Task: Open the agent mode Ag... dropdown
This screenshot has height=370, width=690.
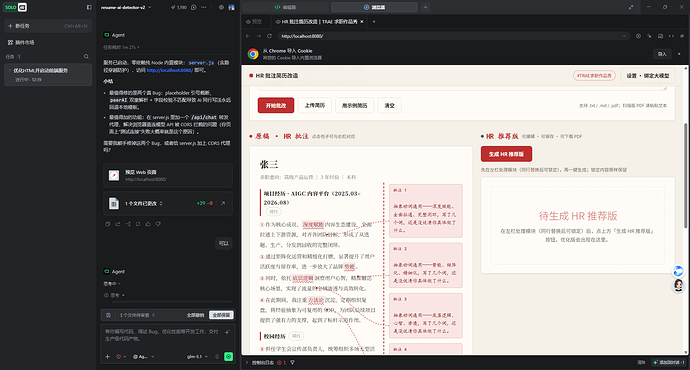Action: 143,357
